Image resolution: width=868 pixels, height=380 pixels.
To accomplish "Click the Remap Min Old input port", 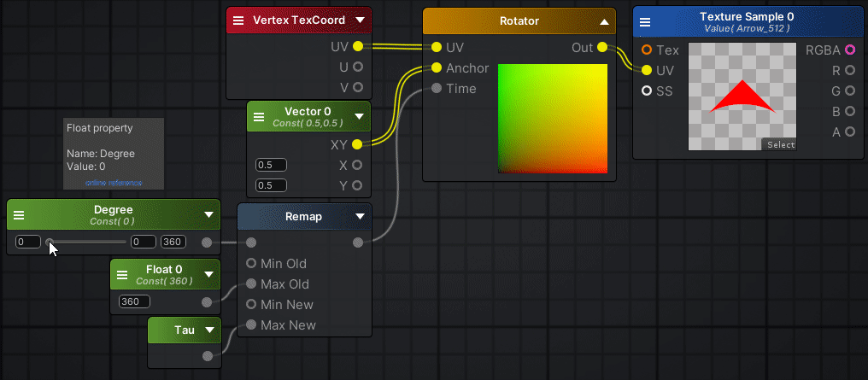I will coord(251,263).
